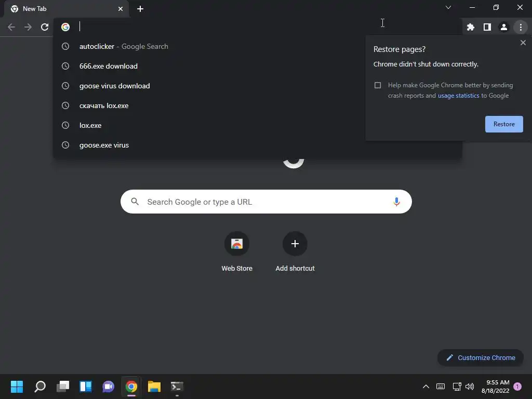Click the voice search microphone icon
This screenshot has width=532, height=399.
point(396,202)
